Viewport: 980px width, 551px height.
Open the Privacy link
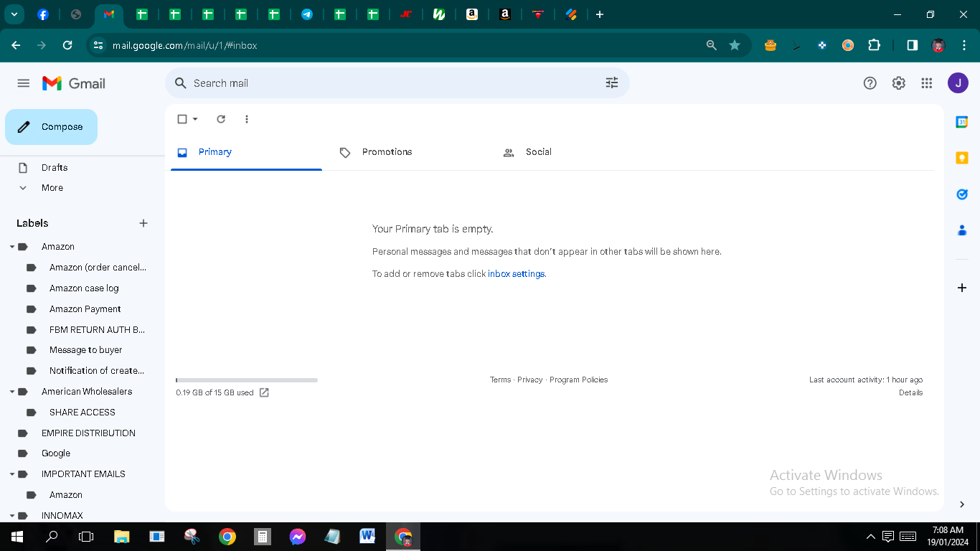click(530, 380)
